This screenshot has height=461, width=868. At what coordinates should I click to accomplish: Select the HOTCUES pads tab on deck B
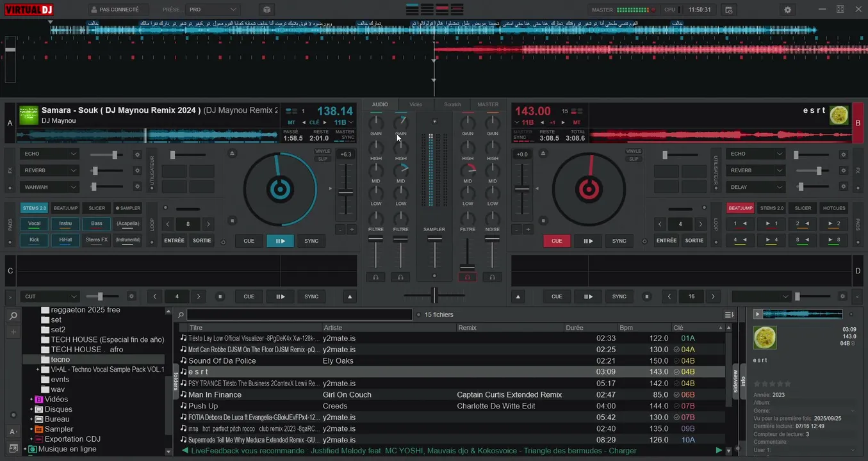click(x=834, y=208)
